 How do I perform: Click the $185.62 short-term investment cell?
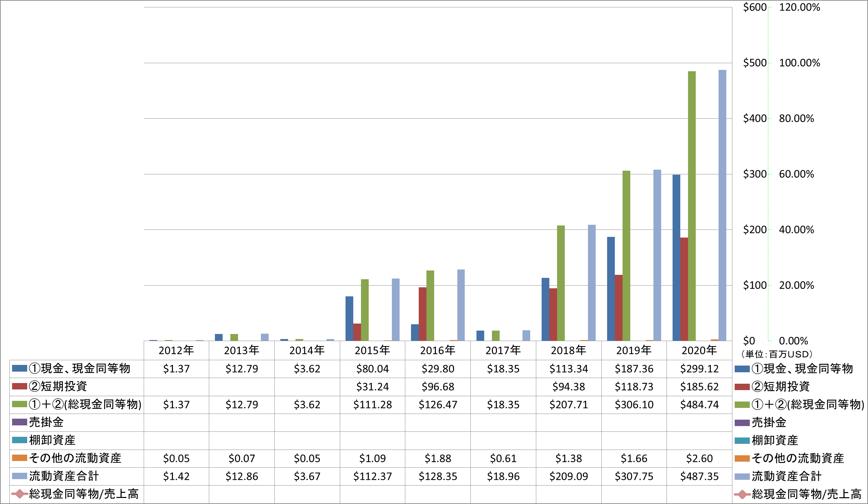(699, 387)
